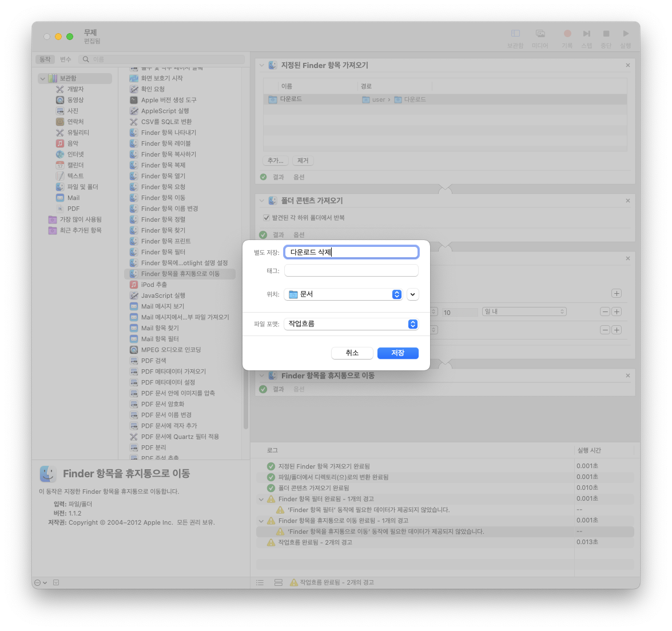Click the 제거 button
The image size is (672, 631).
pos(303,161)
